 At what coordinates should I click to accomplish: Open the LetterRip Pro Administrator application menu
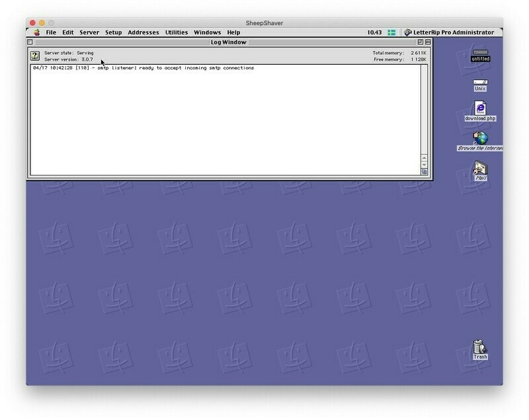[450, 32]
